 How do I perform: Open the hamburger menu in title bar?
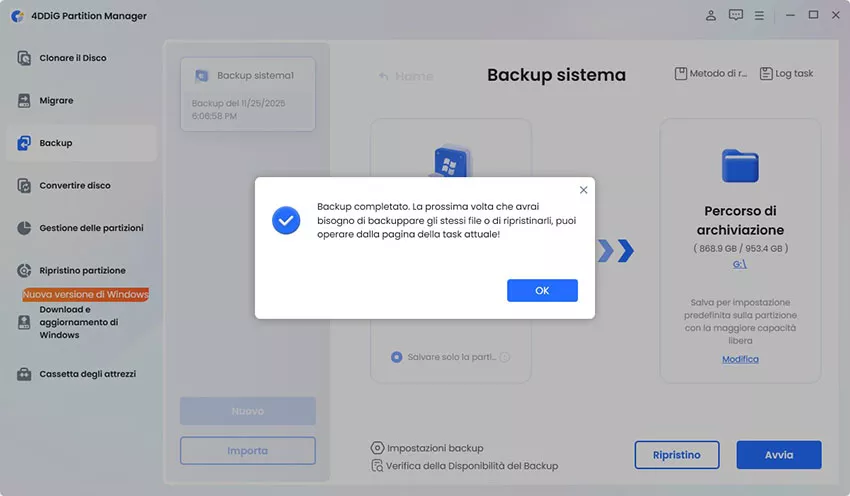pyautogui.click(x=759, y=16)
